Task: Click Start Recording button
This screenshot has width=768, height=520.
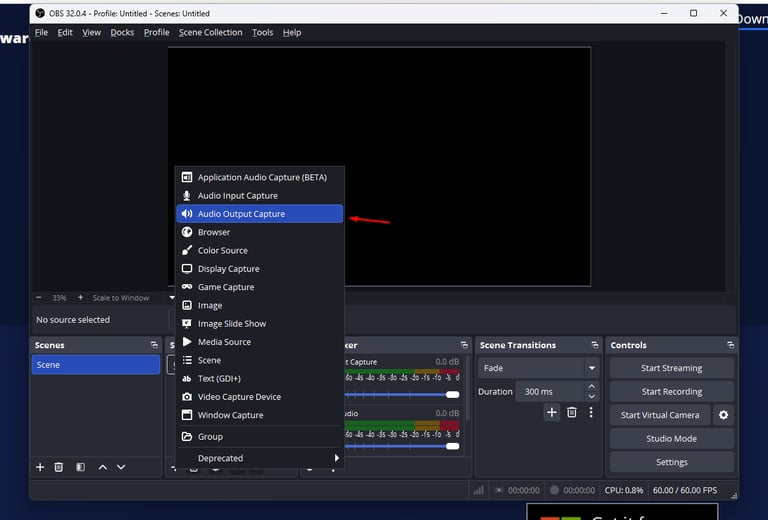Action: coord(672,392)
